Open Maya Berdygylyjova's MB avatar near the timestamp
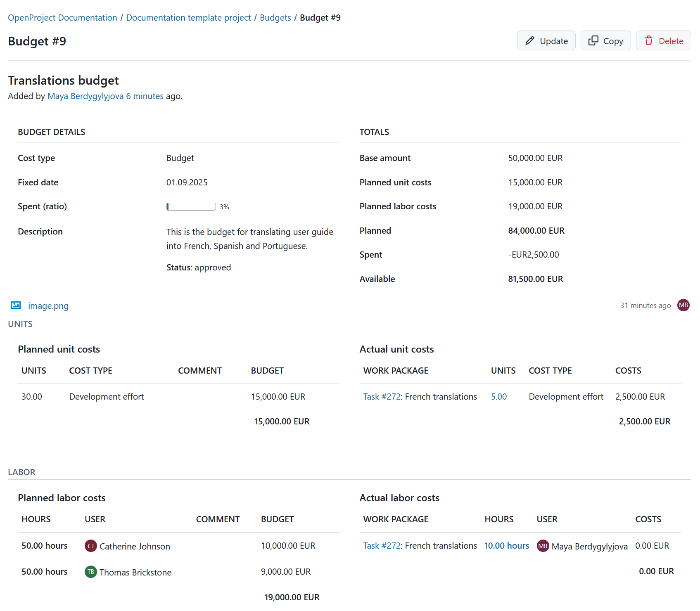 coord(683,305)
